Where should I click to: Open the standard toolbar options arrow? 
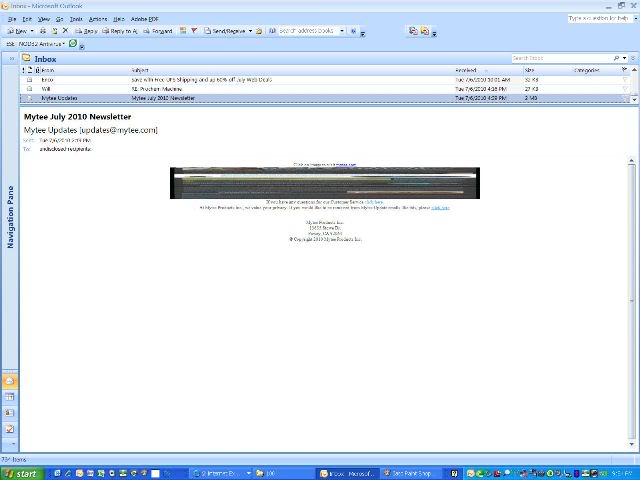[362, 34]
